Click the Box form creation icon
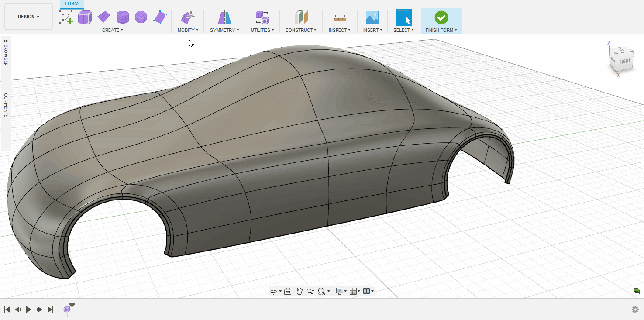This screenshot has width=644, height=320. (x=85, y=17)
